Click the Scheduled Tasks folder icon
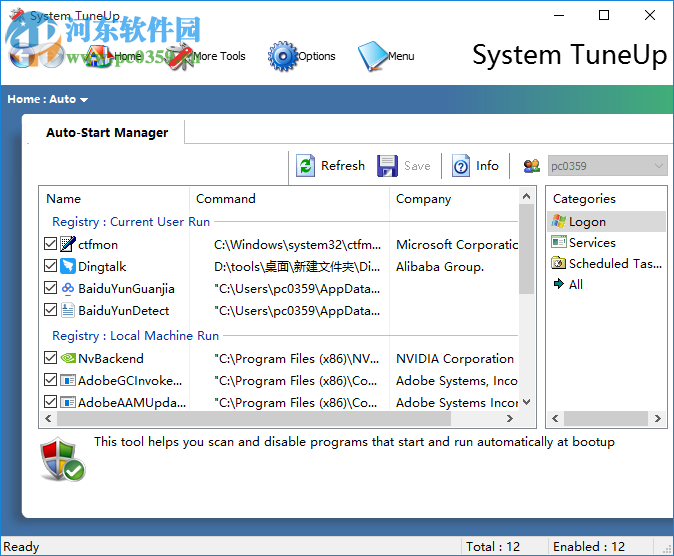The height and width of the screenshot is (556, 674). coord(559,263)
